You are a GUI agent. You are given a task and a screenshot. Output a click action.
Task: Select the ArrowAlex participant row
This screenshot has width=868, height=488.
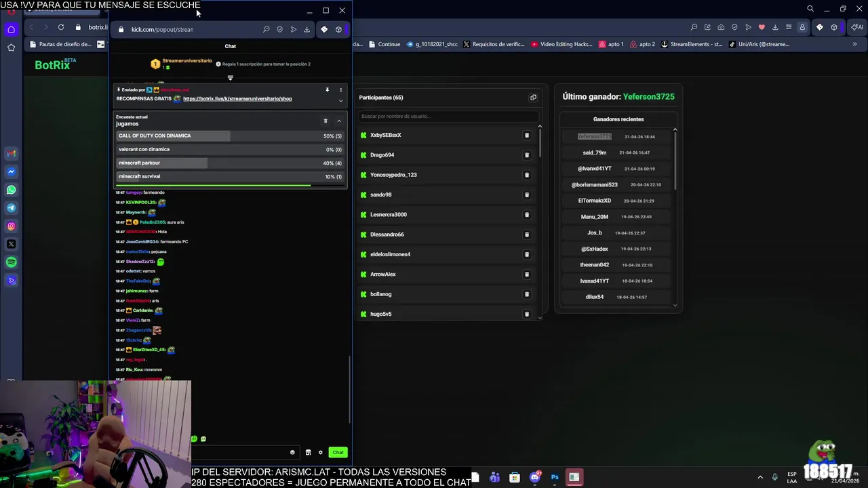tap(447, 274)
